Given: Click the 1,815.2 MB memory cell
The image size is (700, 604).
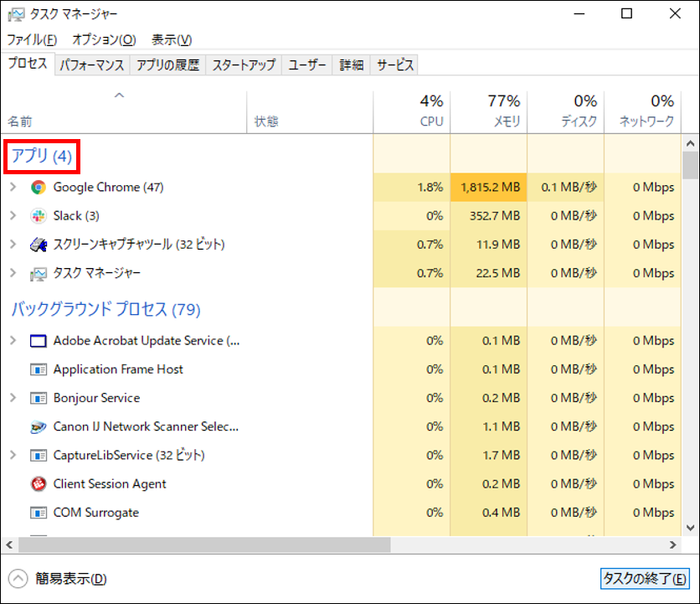Looking at the screenshot, I should coord(488,187).
